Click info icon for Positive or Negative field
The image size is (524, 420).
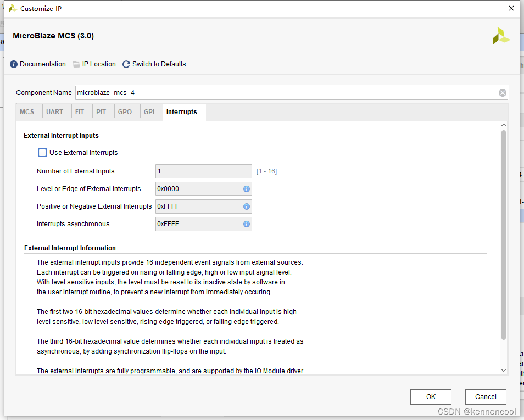(x=246, y=206)
